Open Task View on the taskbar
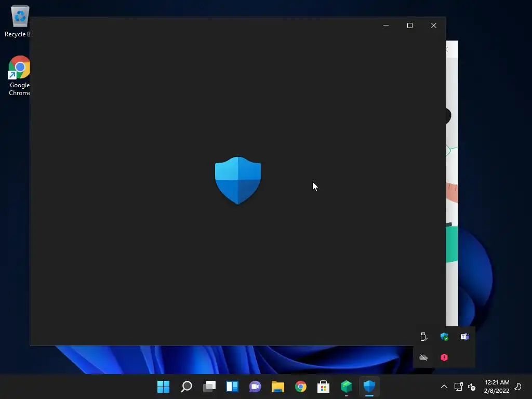 point(209,387)
